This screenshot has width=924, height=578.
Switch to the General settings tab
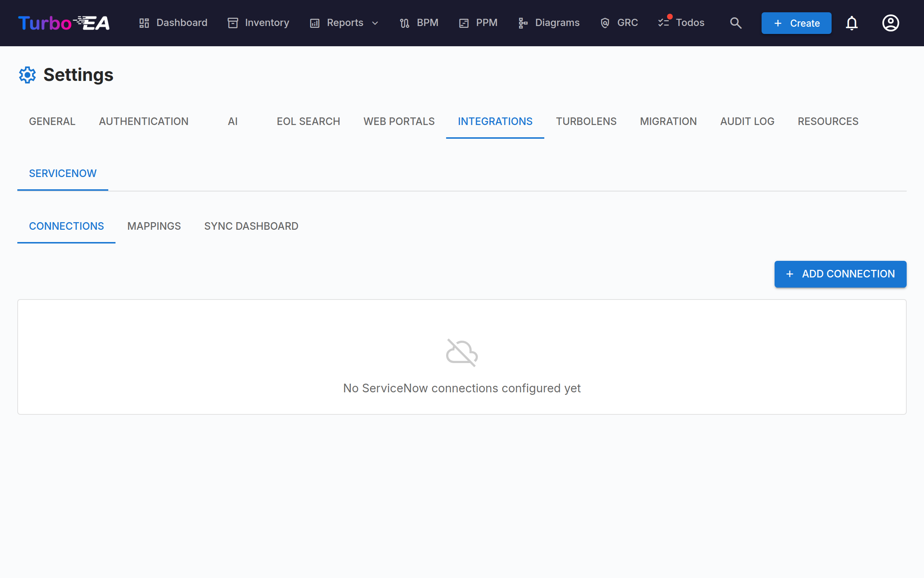coord(52,121)
